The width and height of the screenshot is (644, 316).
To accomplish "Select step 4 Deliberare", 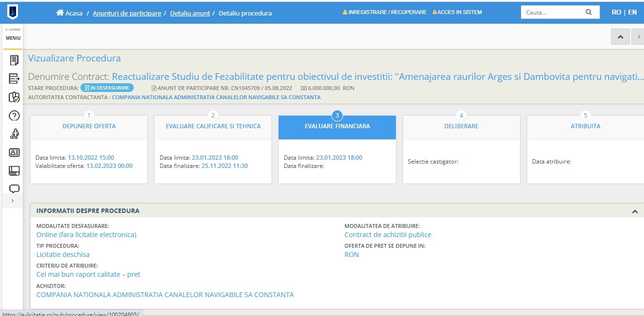I will (x=461, y=127).
